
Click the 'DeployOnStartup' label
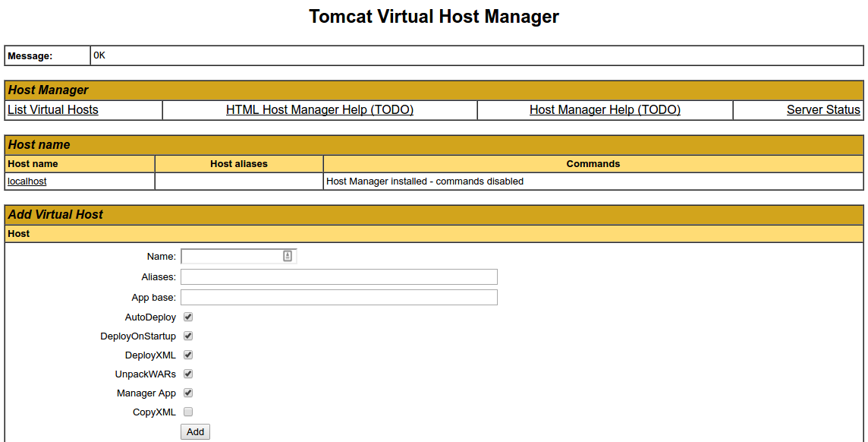[x=138, y=336]
